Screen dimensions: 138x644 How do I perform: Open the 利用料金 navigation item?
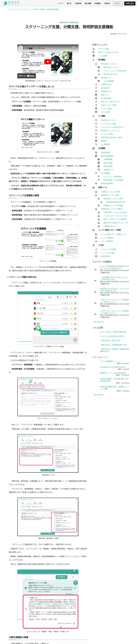[x=78, y=4]
